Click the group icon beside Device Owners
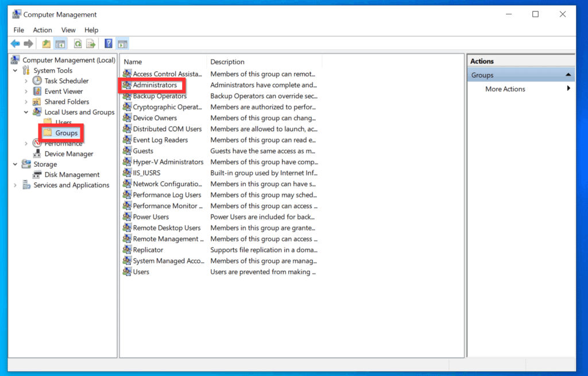Screen dimensions: 588x376 click(127, 118)
